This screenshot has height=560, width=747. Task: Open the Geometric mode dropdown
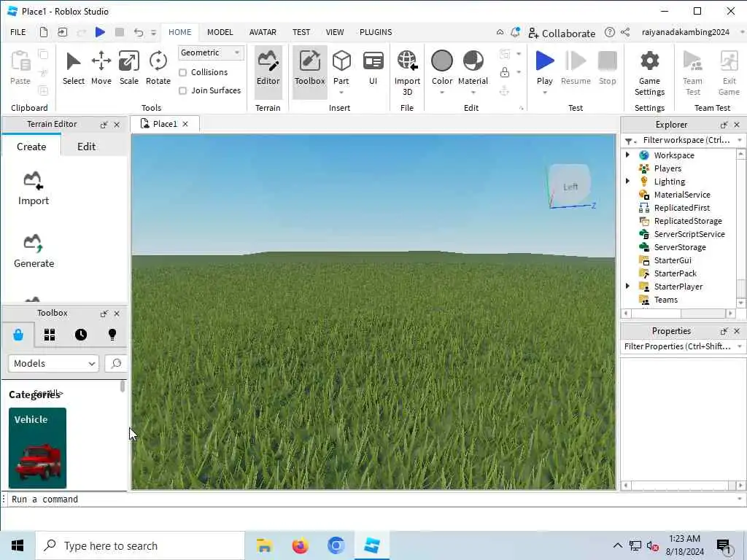click(x=211, y=52)
